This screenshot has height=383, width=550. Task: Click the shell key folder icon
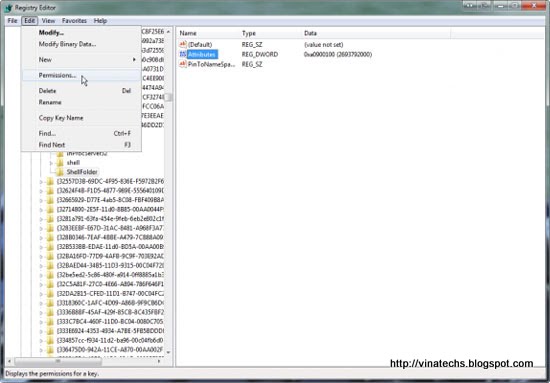60,163
